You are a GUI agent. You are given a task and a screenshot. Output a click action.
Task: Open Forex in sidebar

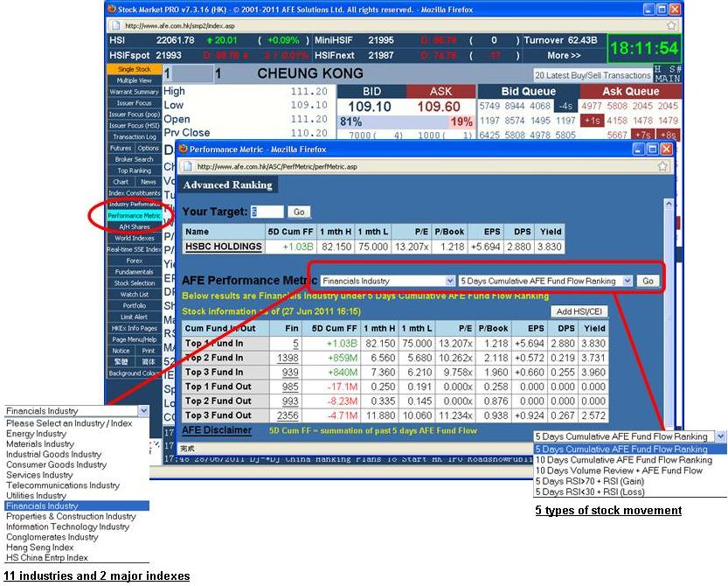(x=135, y=261)
